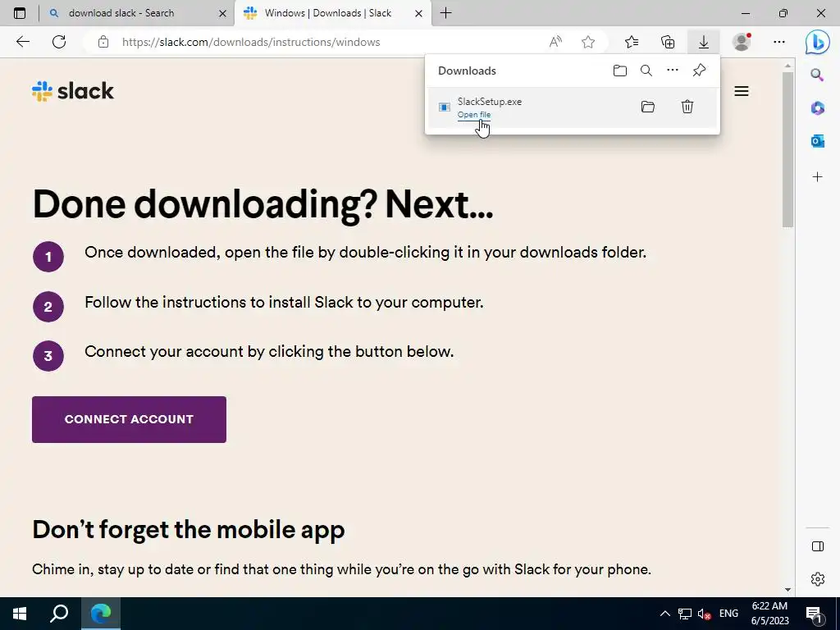840x630 pixels.
Task: Open downloads folder from Downloads panel
Action: coord(620,71)
